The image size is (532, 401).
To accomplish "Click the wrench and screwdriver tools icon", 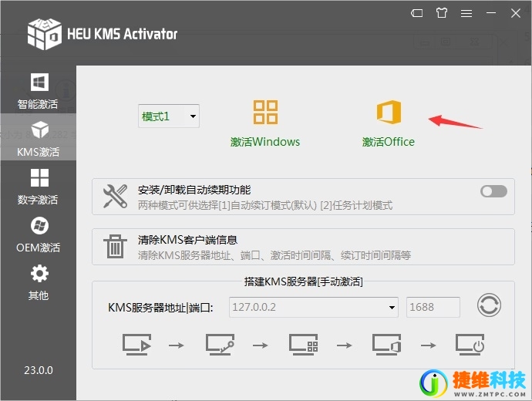I will pyautogui.click(x=115, y=196).
